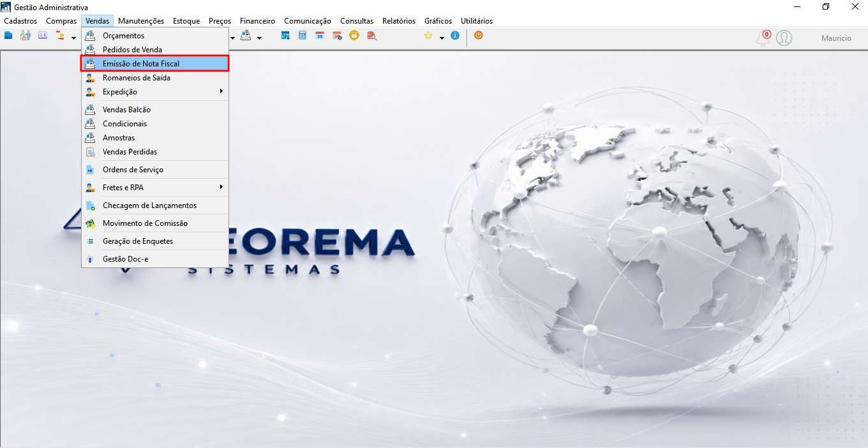Click the orange padlock toolbar icon
Image resolution: width=868 pixels, height=448 pixels.
click(x=354, y=36)
